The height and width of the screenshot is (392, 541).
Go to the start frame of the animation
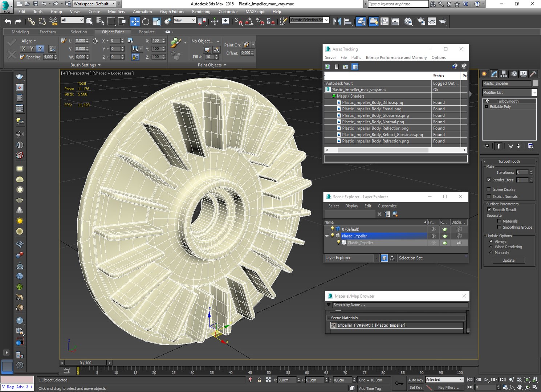click(x=469, y=380)
